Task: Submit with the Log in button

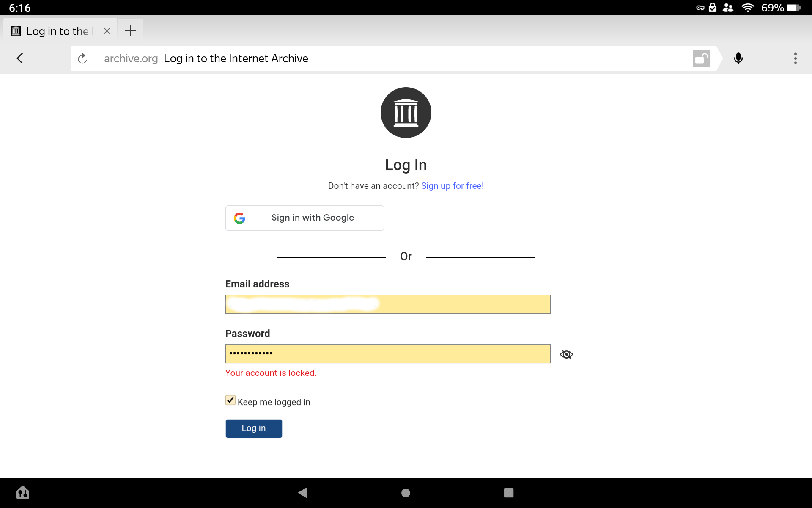Action: (x=254, y=428)
